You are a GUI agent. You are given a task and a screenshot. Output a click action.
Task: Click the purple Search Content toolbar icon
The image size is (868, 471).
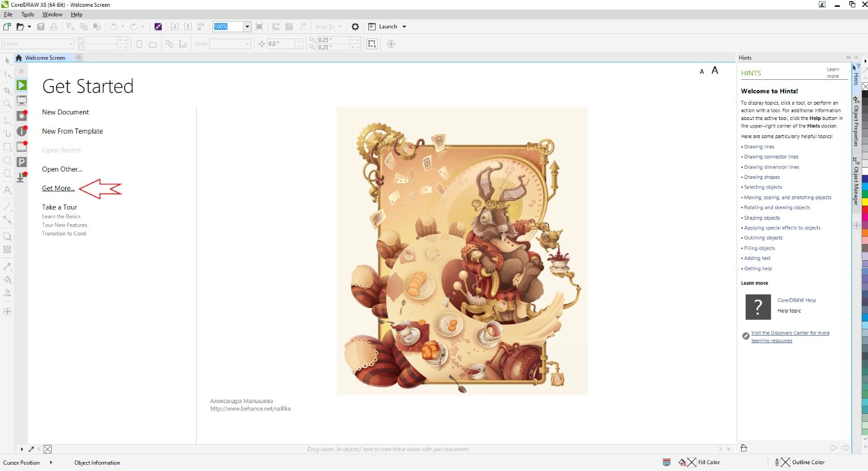158,27
